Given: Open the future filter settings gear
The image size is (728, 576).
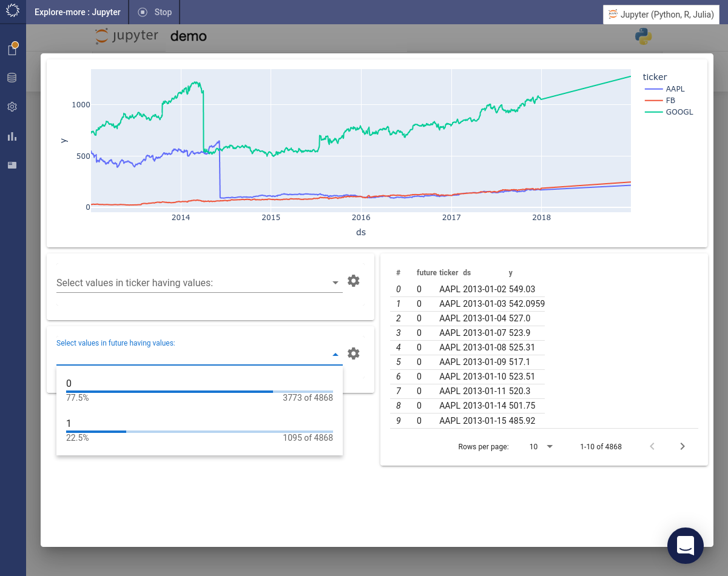Looking at the screenshot, I should point(354,353).
